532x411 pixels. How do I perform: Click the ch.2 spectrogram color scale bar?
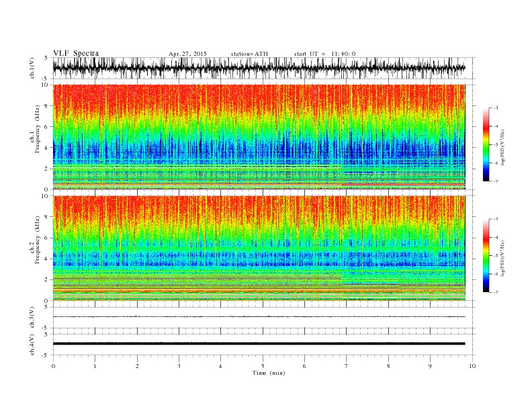(486, 255)
